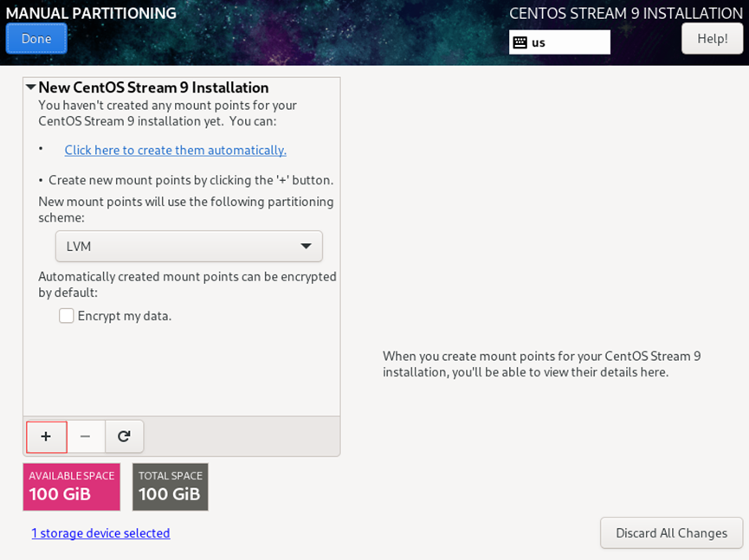Click the "Encrypt my data." label text
This screenshot has height=560, width=749.
(125, 316)
